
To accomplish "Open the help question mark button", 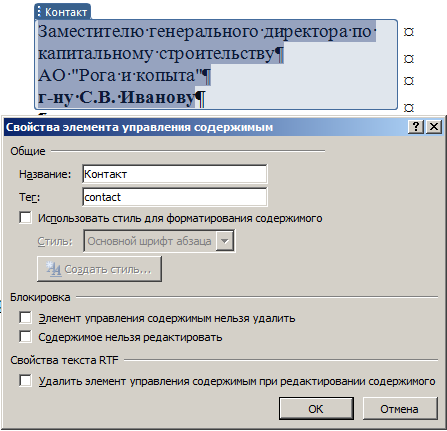I will pos(416,127).
